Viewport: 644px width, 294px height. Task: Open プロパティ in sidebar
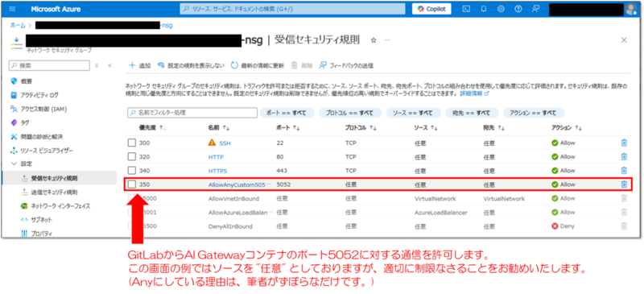coord(42,234)
